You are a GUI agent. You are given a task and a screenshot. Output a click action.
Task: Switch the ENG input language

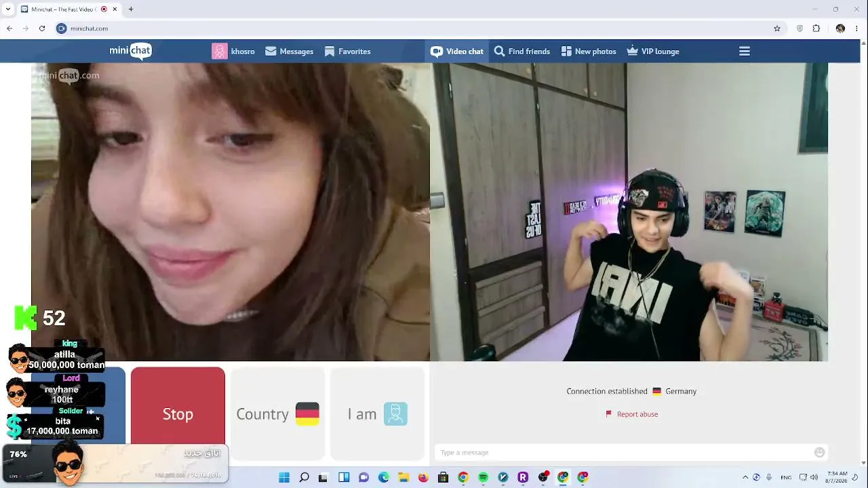coord(786,477)
